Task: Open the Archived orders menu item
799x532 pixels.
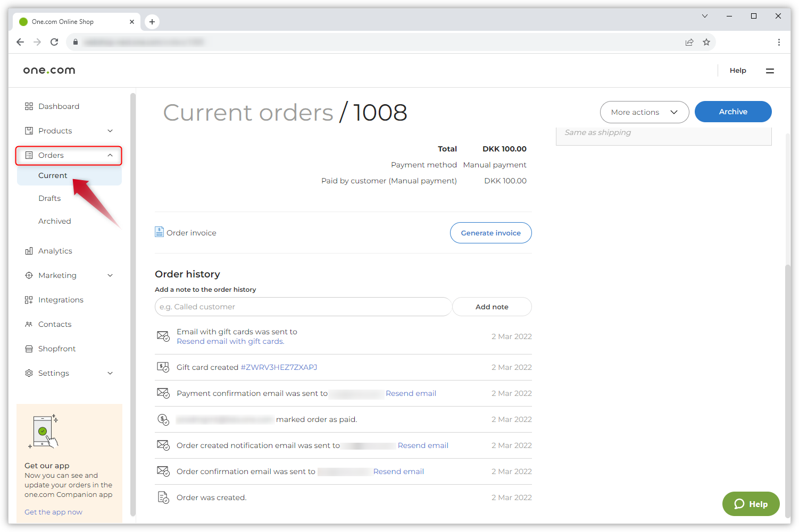Action: tap(55, 221)
